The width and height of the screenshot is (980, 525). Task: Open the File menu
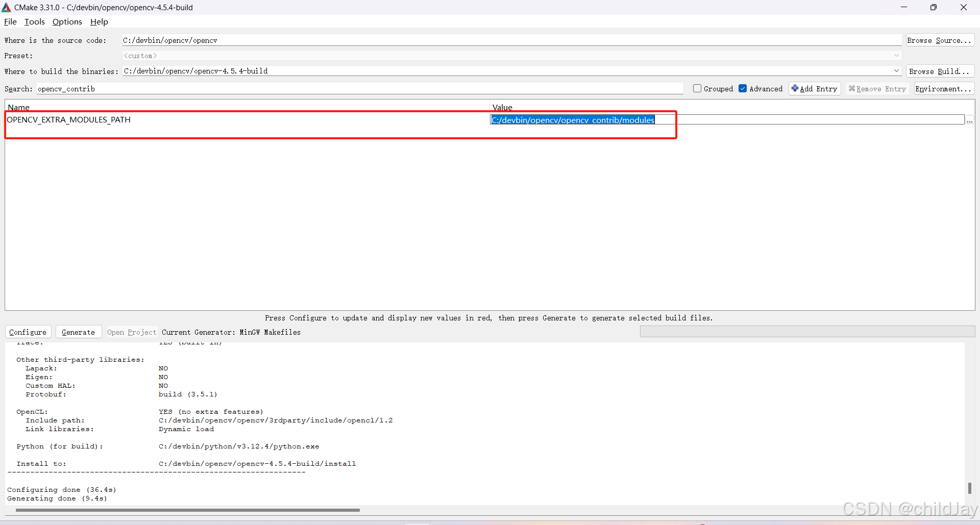coord(10,21)
